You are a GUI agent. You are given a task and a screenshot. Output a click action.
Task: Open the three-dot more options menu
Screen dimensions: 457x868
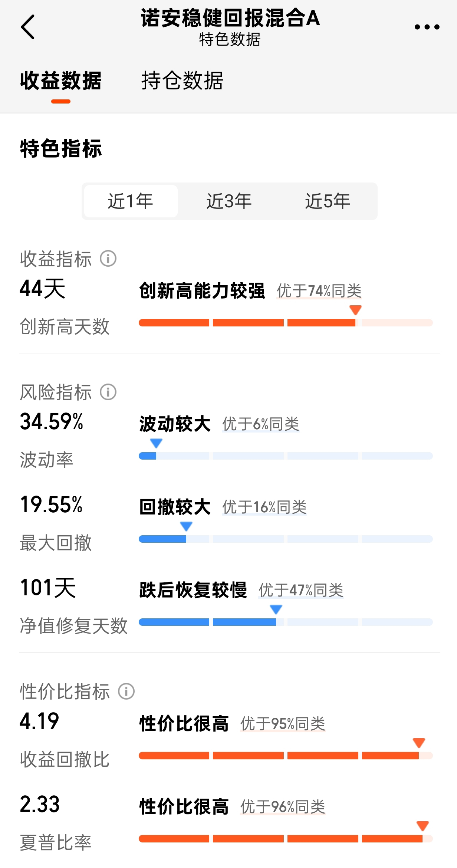(x=427, y=27)
